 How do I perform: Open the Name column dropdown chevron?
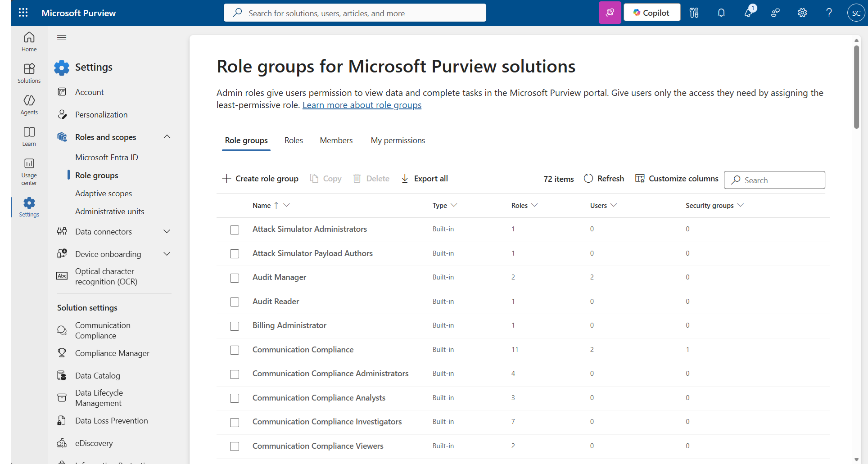click(287, 205)
